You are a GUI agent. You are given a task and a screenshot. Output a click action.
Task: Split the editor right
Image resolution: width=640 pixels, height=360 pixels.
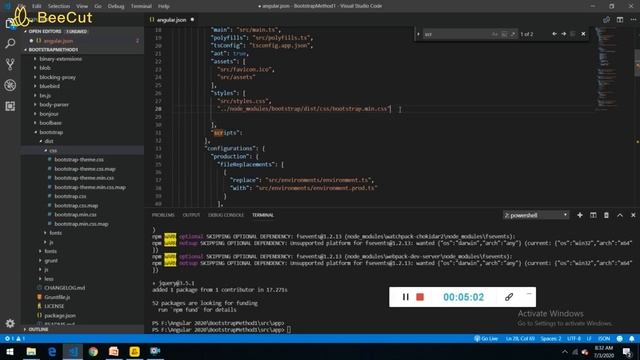click(620, 20)
